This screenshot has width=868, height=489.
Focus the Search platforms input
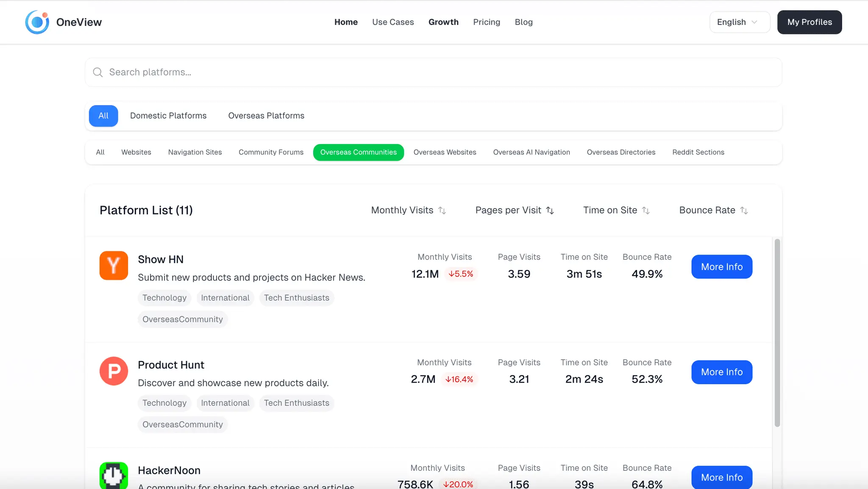point(434,72)
